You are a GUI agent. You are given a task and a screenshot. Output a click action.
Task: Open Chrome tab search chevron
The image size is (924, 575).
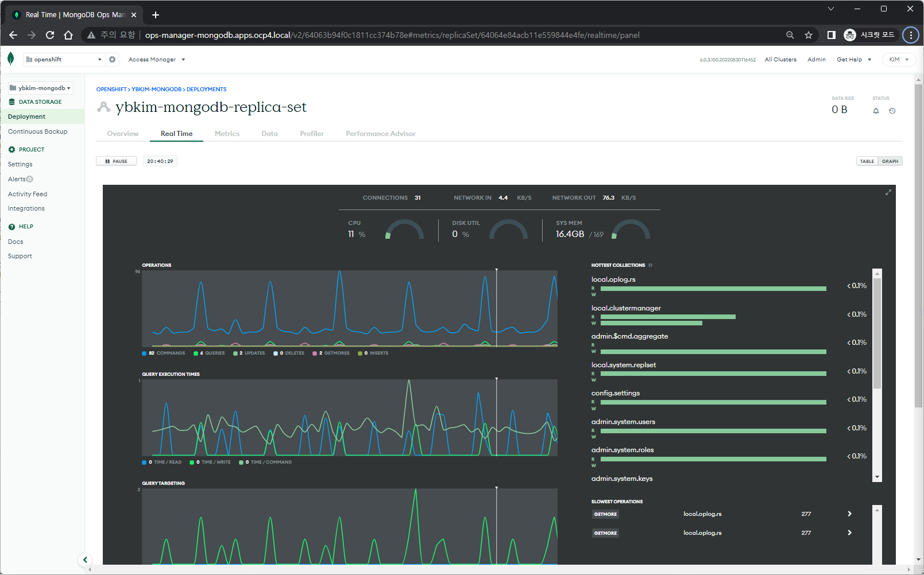(830, 9)
